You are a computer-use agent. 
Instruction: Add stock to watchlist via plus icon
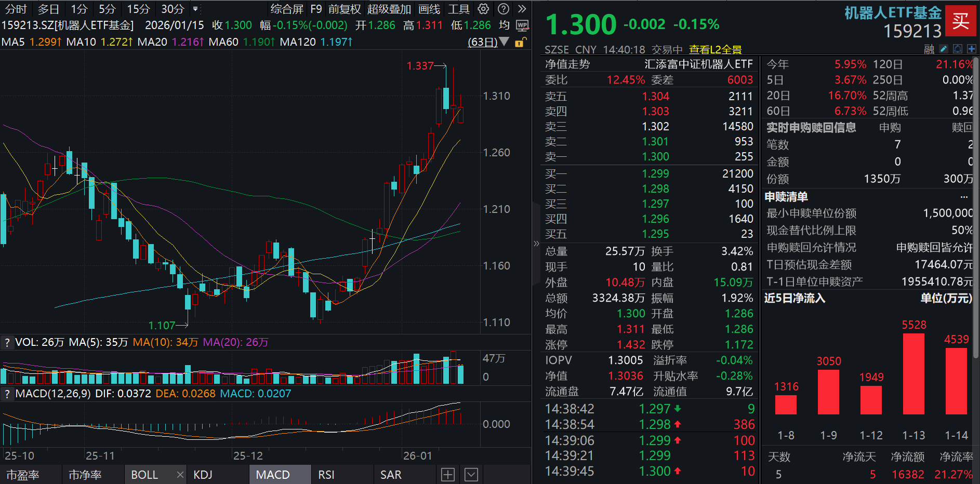coord(971,48)
